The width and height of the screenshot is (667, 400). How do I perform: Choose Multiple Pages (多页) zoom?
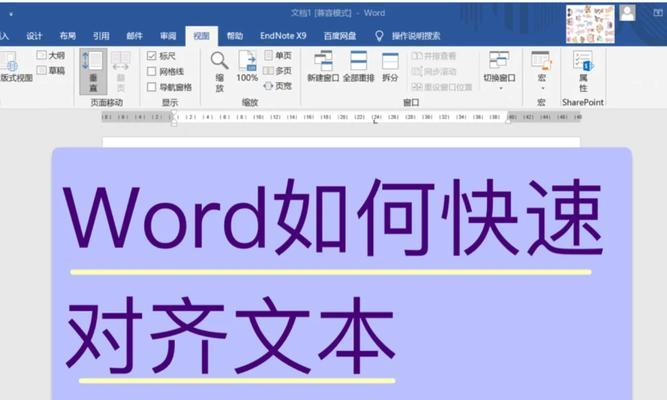point(278,71)
